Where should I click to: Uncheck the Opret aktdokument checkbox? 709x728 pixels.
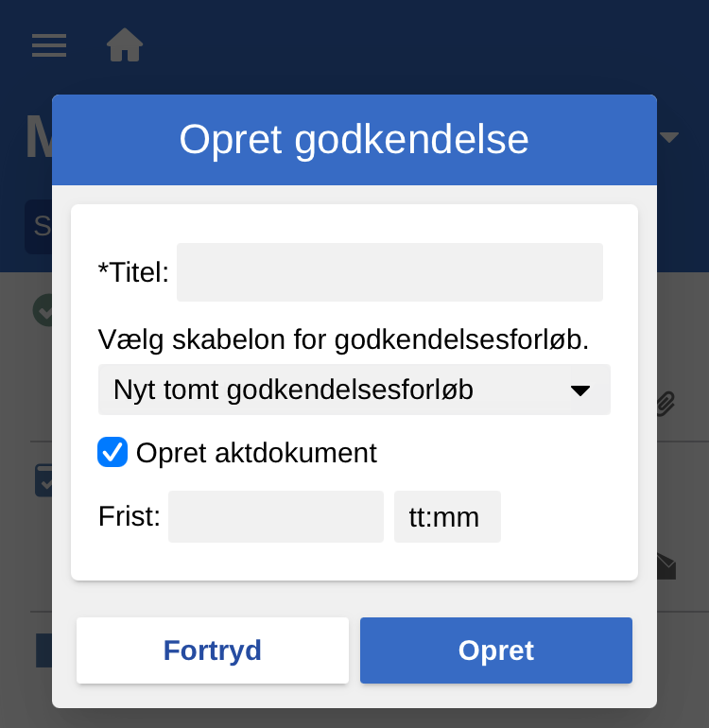[x=112, y=453]
